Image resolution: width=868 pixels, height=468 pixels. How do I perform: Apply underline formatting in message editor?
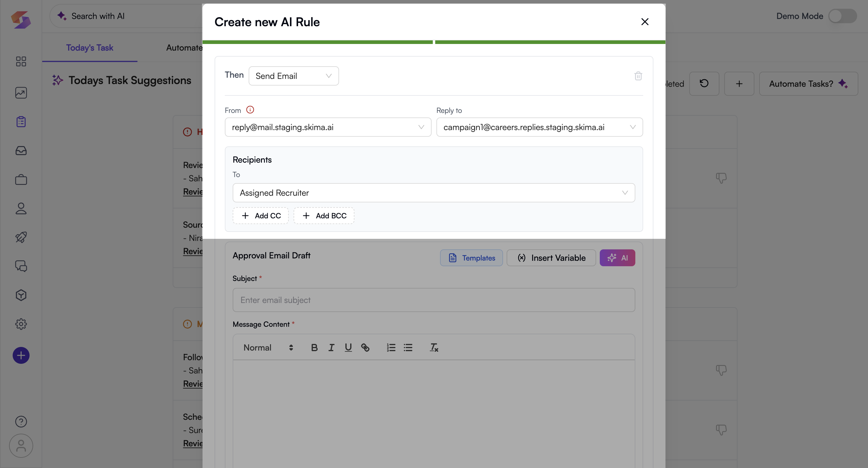point(348,348)
